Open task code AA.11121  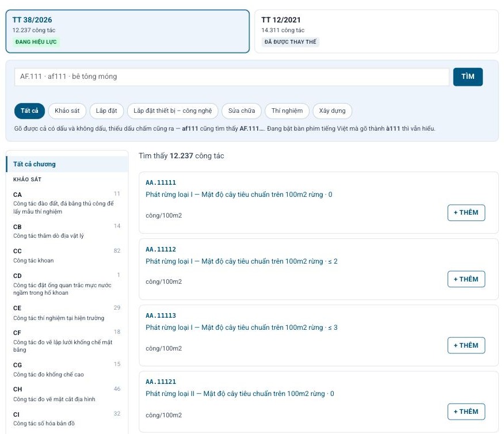pos(161,382)
